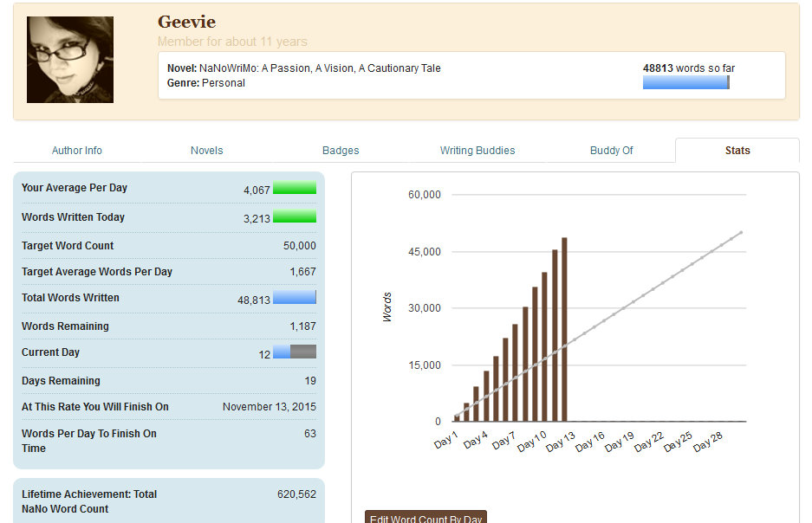Screen dimensions: 812x523
Task: Click the green Average Per Day bar
Action: pyautogui.click(x=295, y=188)
